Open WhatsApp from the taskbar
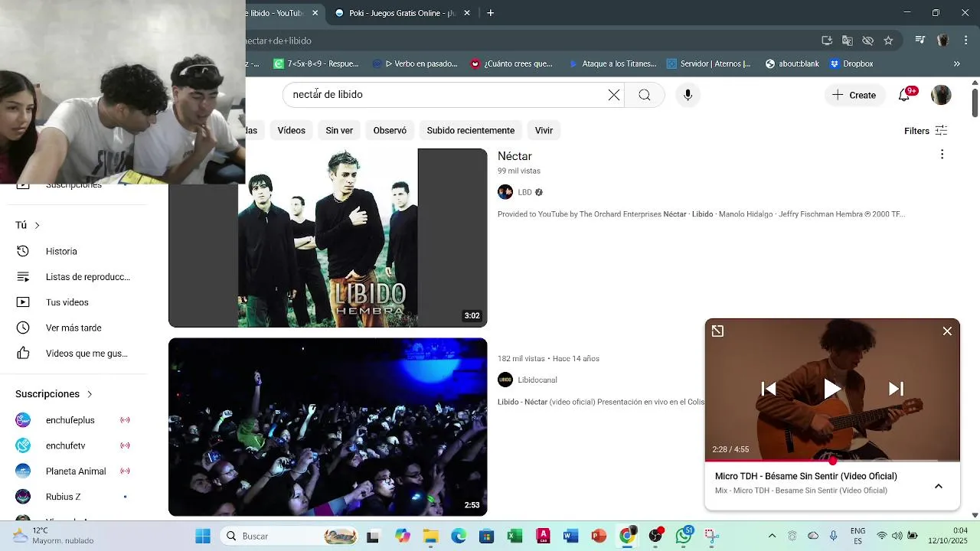980x551 pixels. [684, 536]
